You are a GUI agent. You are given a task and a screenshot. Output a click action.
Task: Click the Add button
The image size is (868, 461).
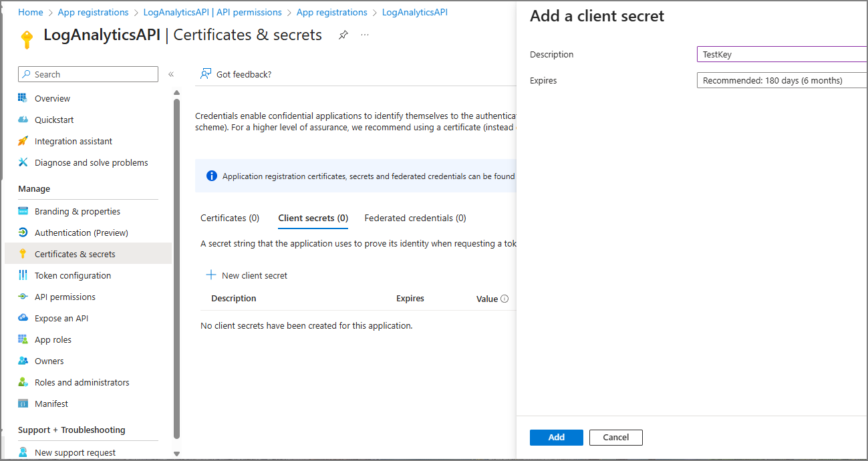pos(557,438)
